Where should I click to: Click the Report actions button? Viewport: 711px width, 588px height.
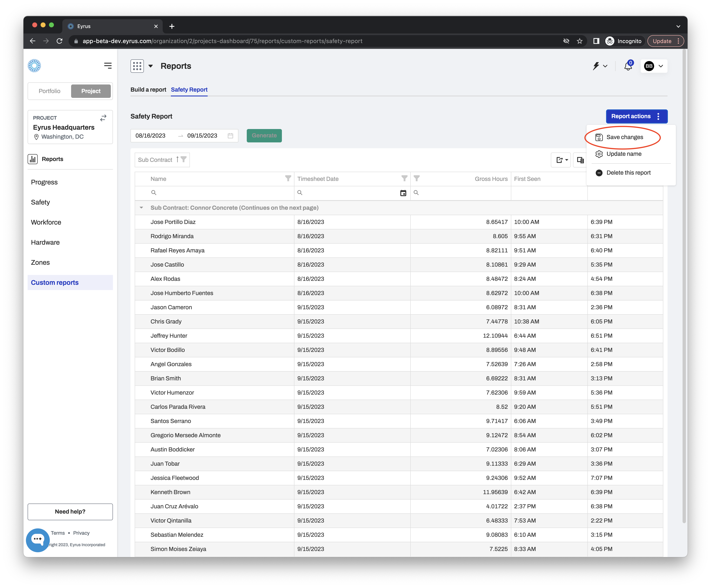pyautogui.click(x=637, y=116)
